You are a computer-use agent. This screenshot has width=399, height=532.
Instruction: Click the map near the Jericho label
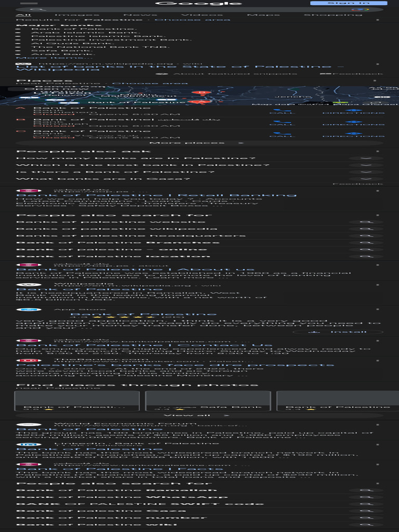(292, 96)
